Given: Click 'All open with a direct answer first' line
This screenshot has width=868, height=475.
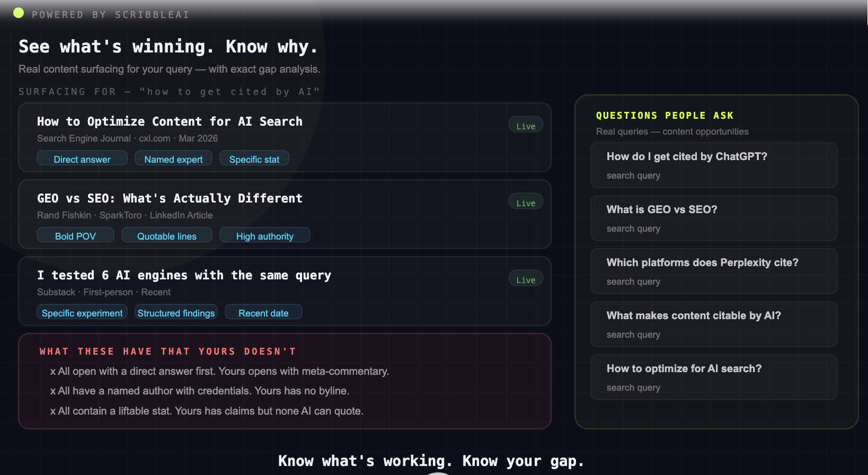Looking at the screenshot, I should 219,371.
